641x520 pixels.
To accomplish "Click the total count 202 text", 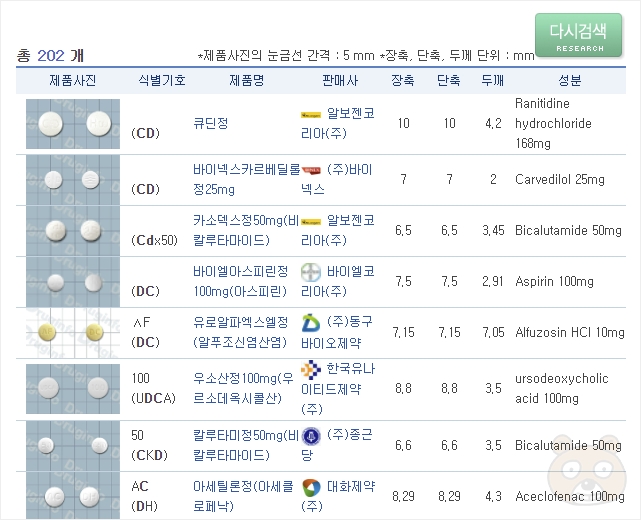I will coord(51,56).
